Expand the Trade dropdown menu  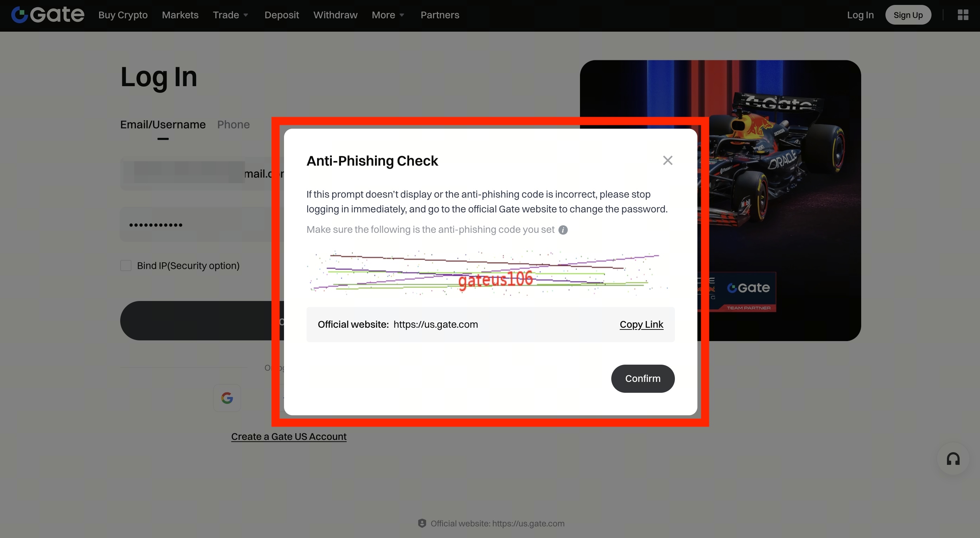(x=230, y=15)
